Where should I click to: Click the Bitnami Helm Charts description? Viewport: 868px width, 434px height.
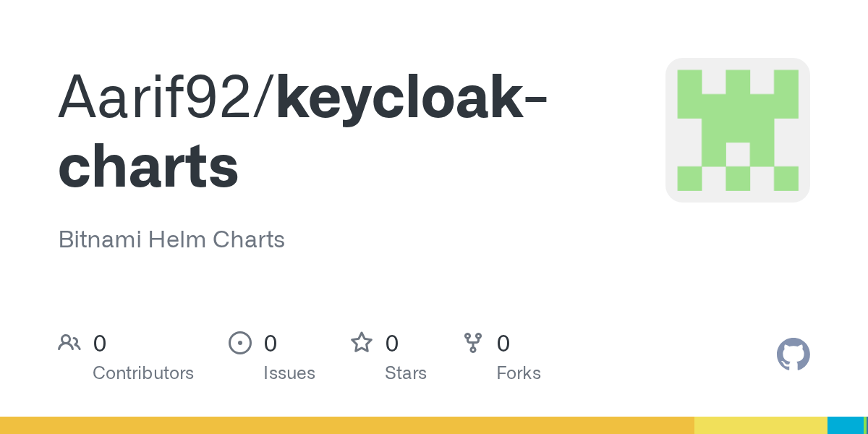[171, 239]
